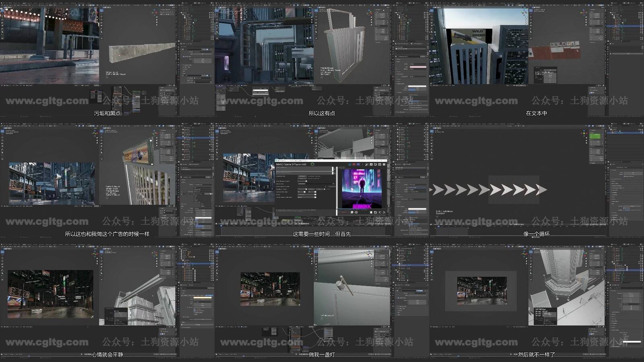Image resolution: width=644 pixels, height=362 pixels.
Task: Click navigation gizmo in arrows-loop viewport
Action: (x=584, y=133)
